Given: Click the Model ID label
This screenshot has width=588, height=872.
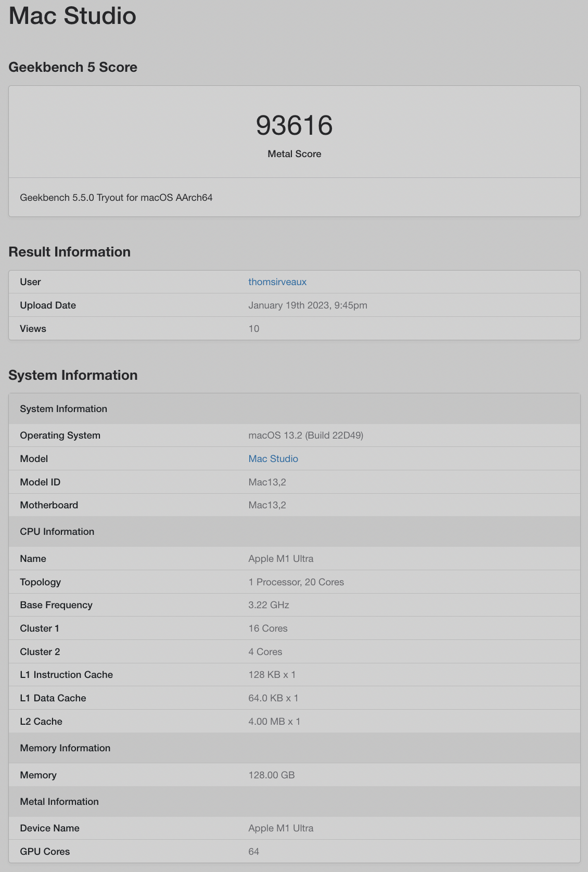Looking at the screenshot, I should 40,482.
